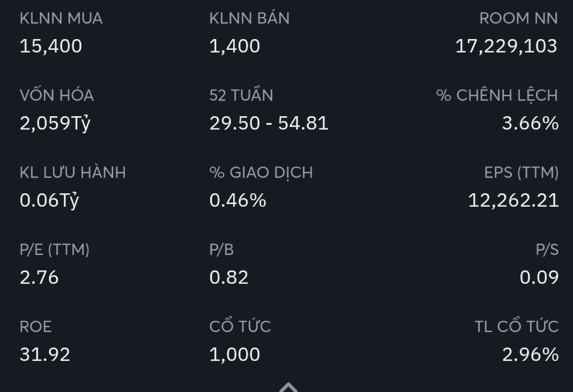Select the 3.66% difference value
Screen dimensions: 573x392
pos(530,123)
